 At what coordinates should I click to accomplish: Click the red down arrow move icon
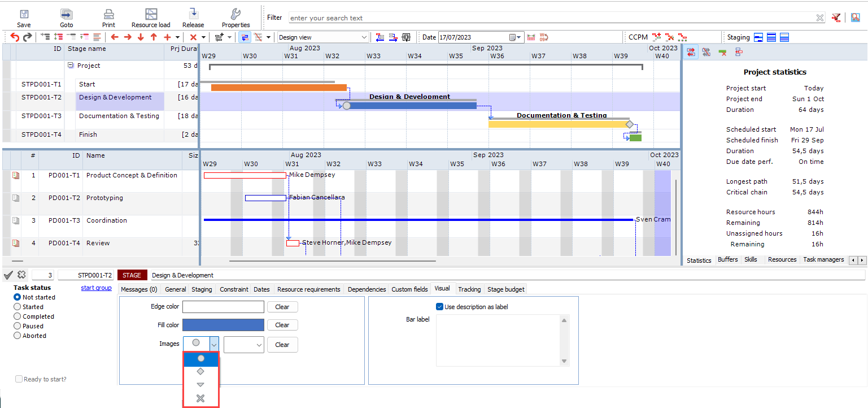tap(141, 37)
